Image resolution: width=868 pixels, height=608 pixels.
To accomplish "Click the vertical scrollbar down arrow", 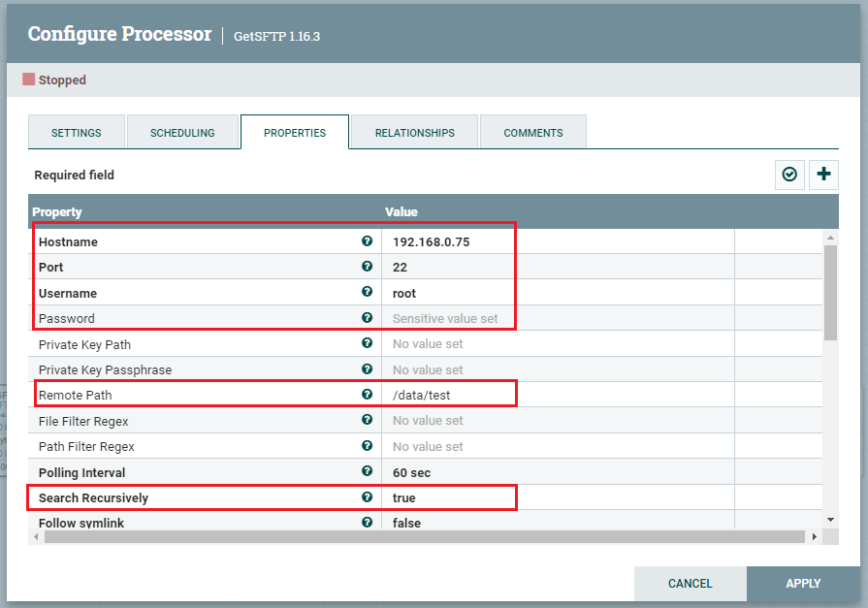I will pyautogui.click(x=830, y=520).
